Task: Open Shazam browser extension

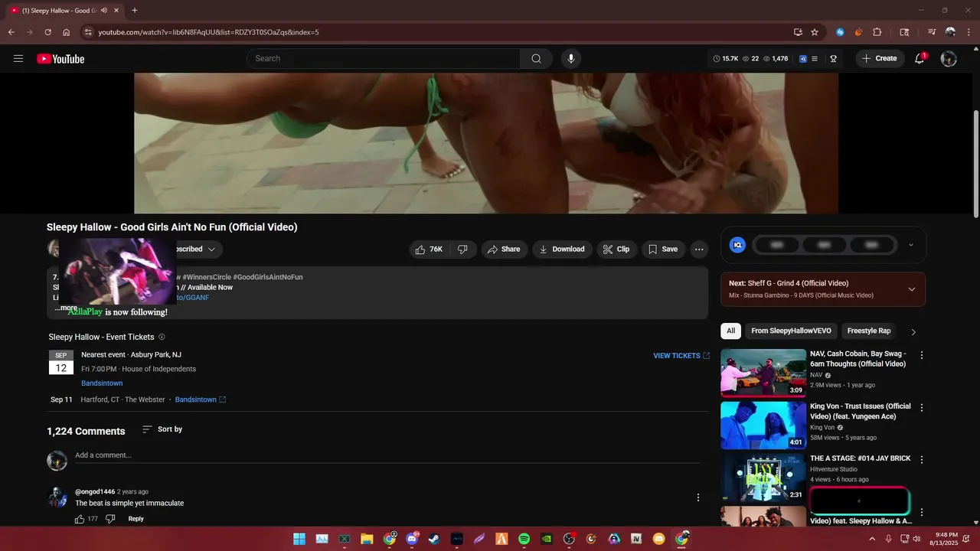Action: click(840, 32)
